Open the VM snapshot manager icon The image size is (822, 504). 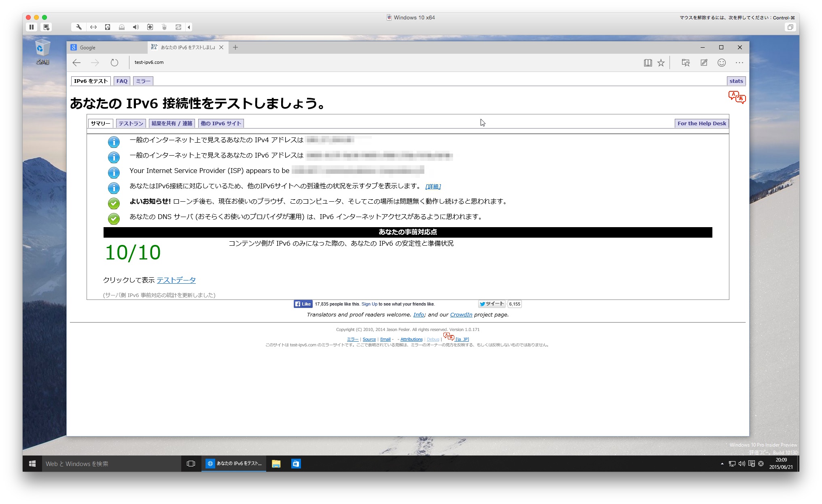pyautogui.click(x=46, y=27)
